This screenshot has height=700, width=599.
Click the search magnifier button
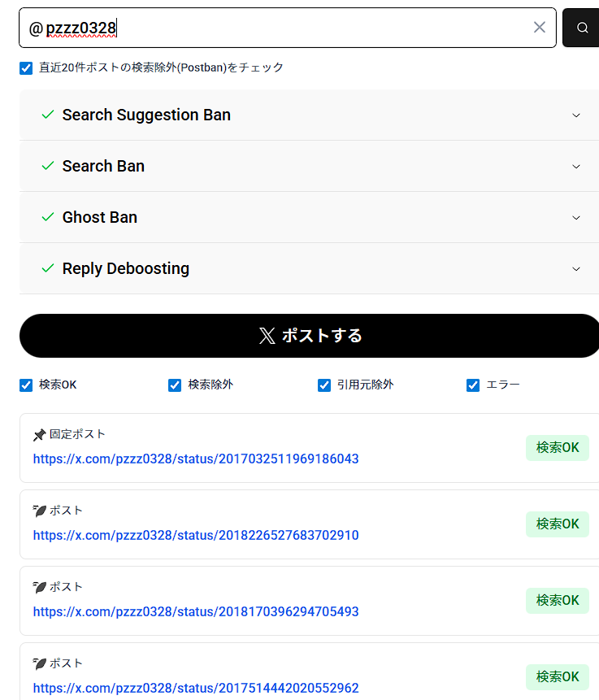tap(580, 28)
